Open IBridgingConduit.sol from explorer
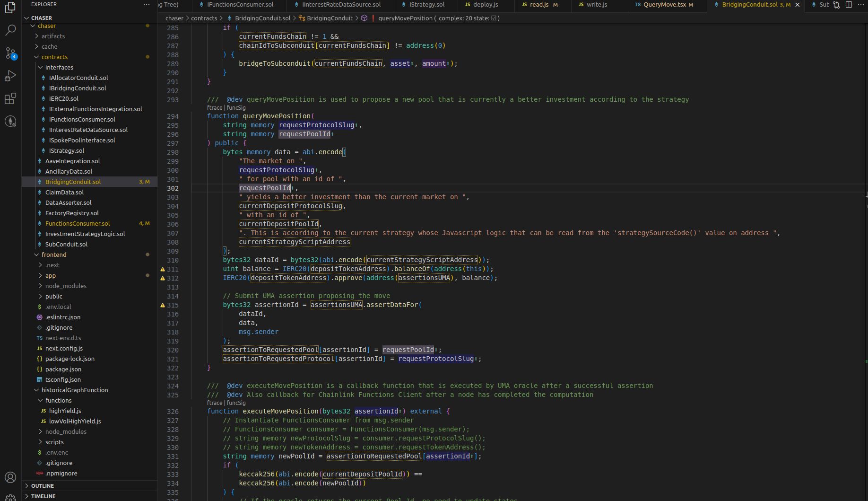 pos(78,88)
